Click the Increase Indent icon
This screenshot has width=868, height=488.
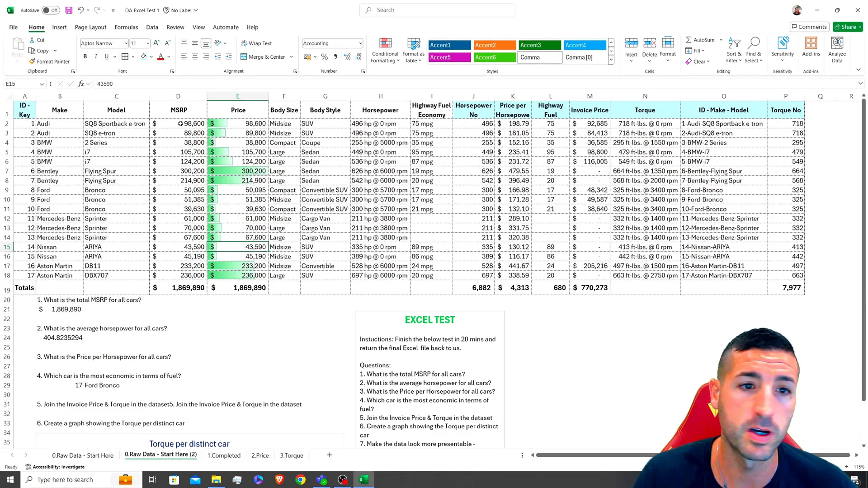coord(229,56)
